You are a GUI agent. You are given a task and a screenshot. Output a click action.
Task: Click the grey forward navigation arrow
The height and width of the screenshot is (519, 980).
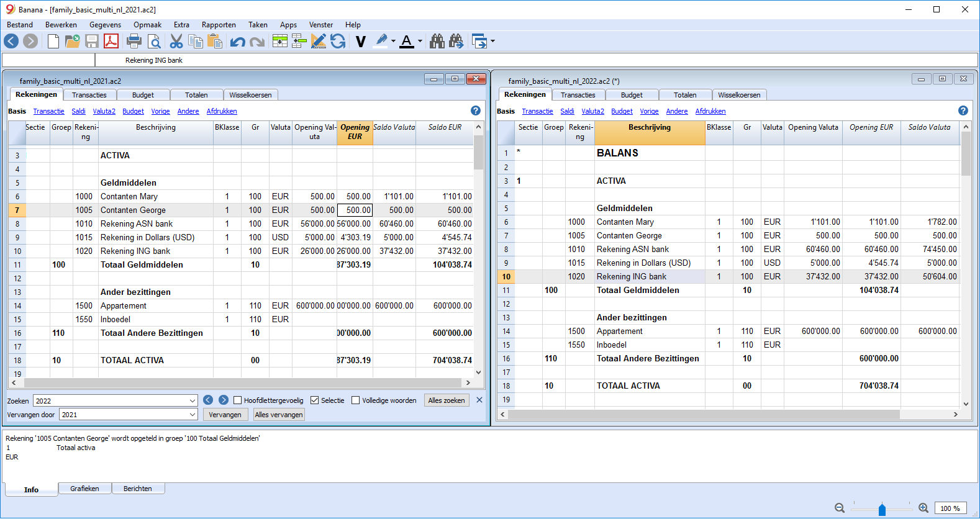click(30, 42)
